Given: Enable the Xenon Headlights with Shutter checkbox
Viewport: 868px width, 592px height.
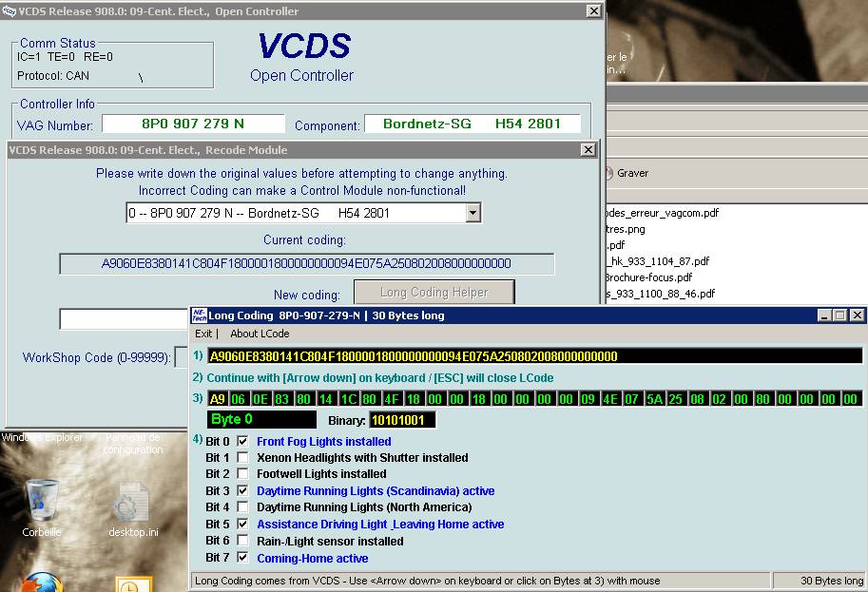Looking at the screenshot, I should click(242, 457).
